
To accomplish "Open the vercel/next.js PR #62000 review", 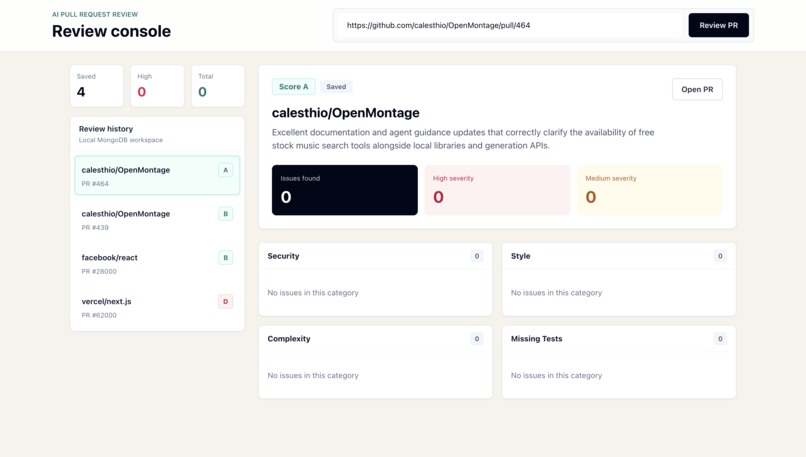I will click(157, 307).
